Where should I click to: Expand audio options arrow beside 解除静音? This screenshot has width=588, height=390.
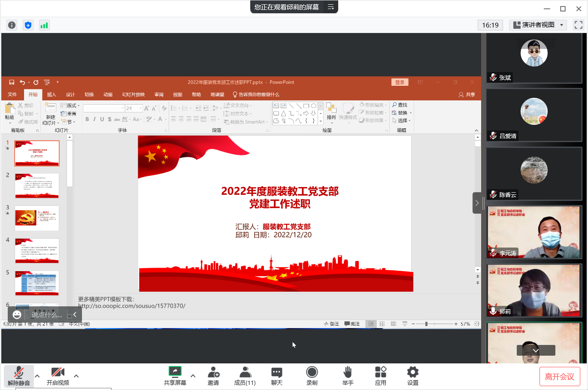pos(37,376)
